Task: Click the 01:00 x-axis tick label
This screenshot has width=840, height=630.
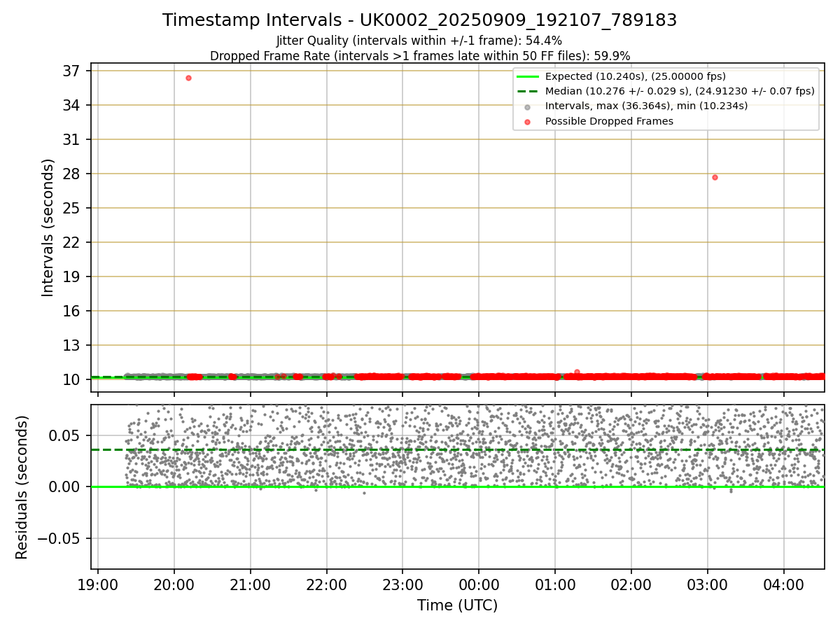Action: coord(555,584)
